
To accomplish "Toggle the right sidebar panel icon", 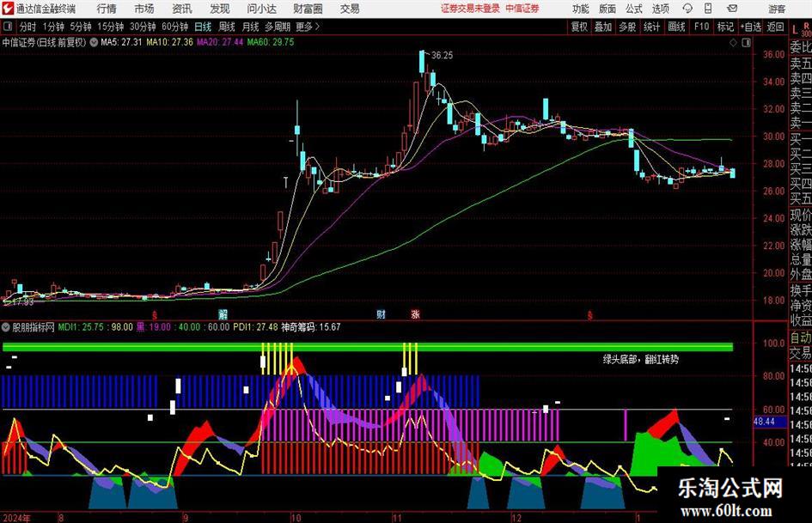I will click(x=746, y=42).
